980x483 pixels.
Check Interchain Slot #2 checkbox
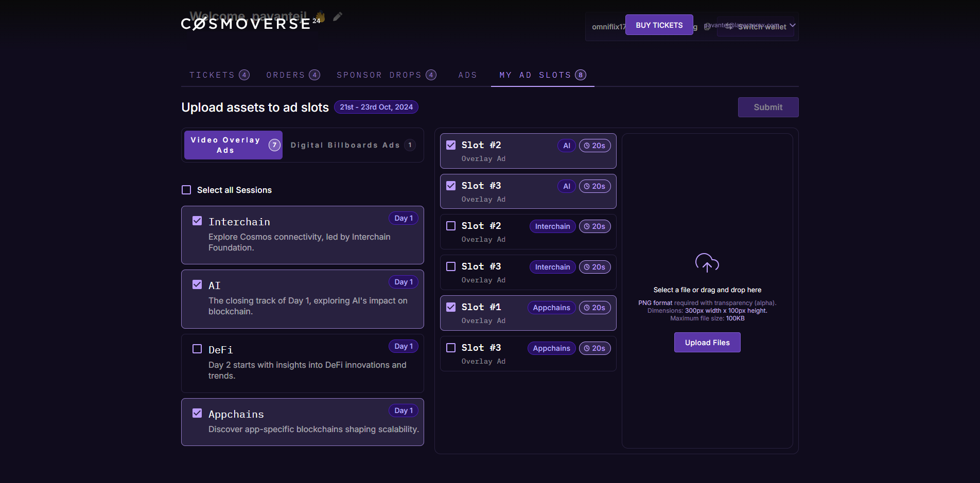click(x=451, y=226)
